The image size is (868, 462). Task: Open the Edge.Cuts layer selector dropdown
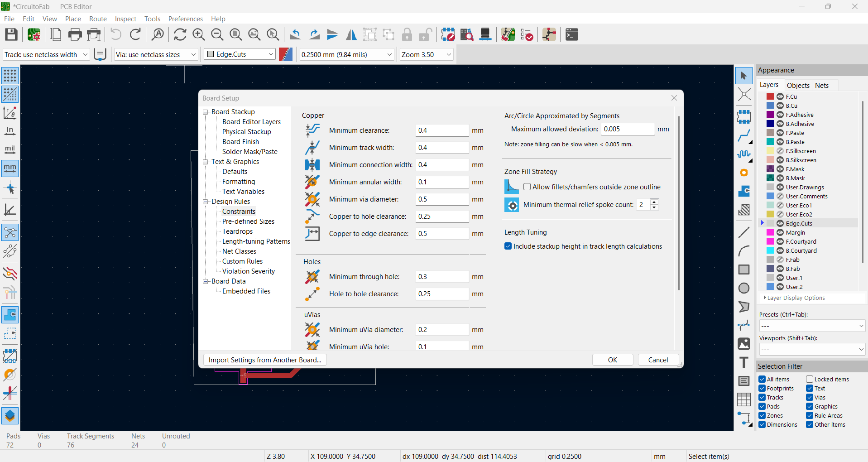tap(240, 54)
